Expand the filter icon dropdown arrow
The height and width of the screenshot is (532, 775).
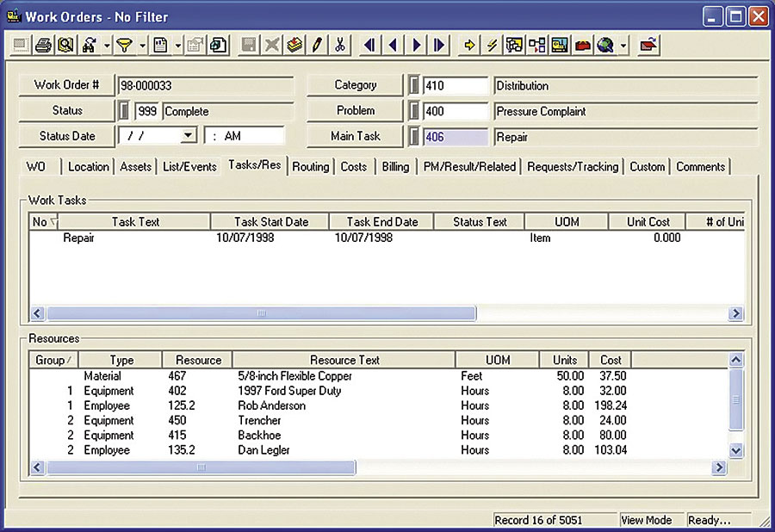click(x=142, y=46)
